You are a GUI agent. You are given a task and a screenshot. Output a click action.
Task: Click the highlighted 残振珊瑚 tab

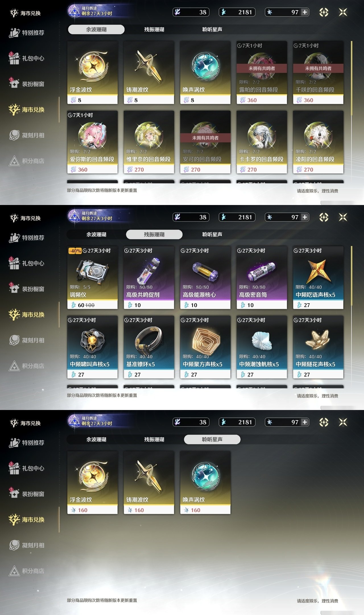pyautogui.click(x=154, y=234)
